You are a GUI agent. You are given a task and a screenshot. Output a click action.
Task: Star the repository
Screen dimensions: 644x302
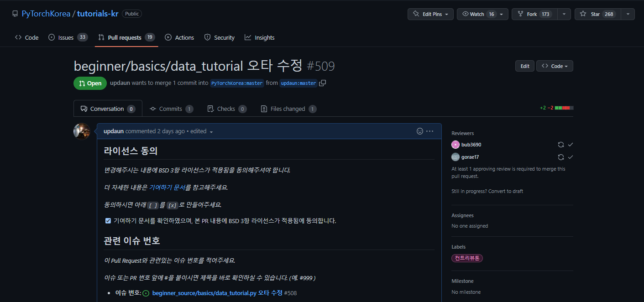[x=598, y=14]
